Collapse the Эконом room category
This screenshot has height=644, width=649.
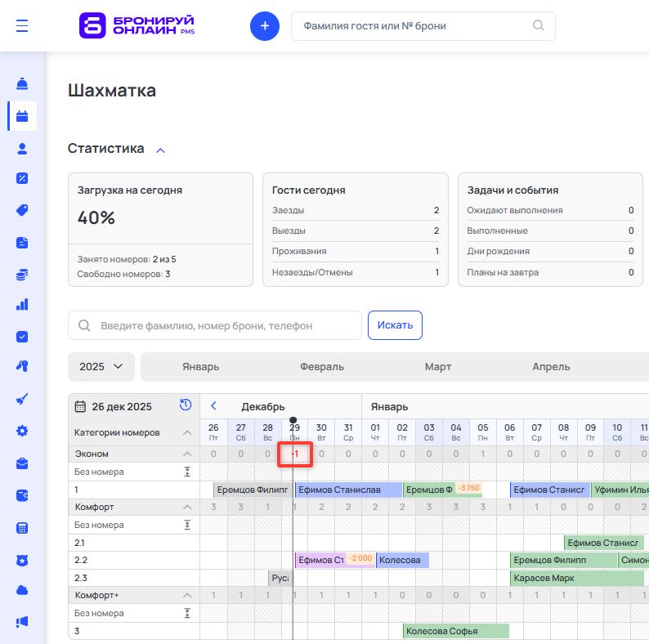[186, 454]
